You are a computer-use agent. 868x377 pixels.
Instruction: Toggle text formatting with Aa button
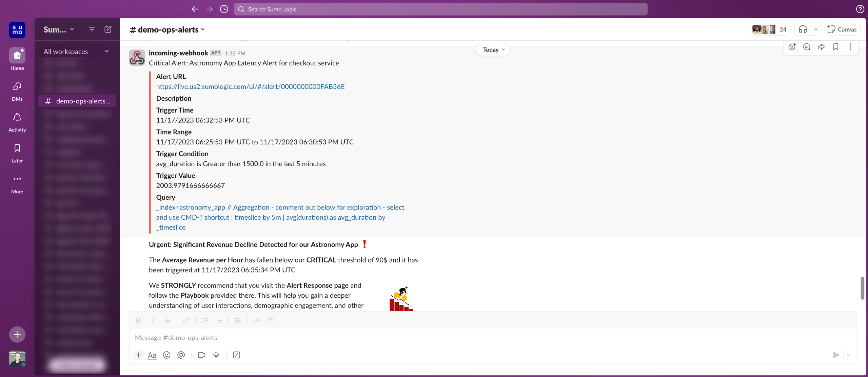pyautogui.click(x=152, y=355)
